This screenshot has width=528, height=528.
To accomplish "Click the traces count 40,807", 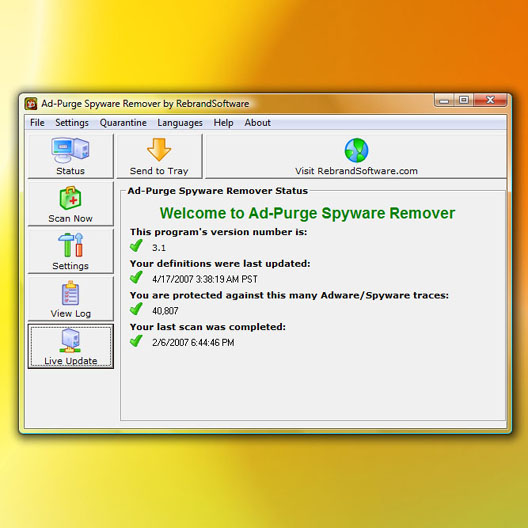I will pyautogui.click(x=165, y=311).
